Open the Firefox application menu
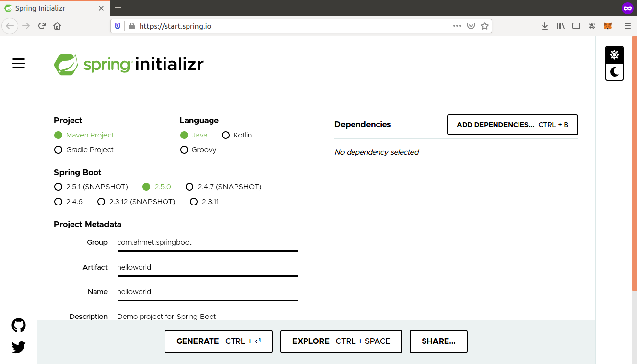 627,26
